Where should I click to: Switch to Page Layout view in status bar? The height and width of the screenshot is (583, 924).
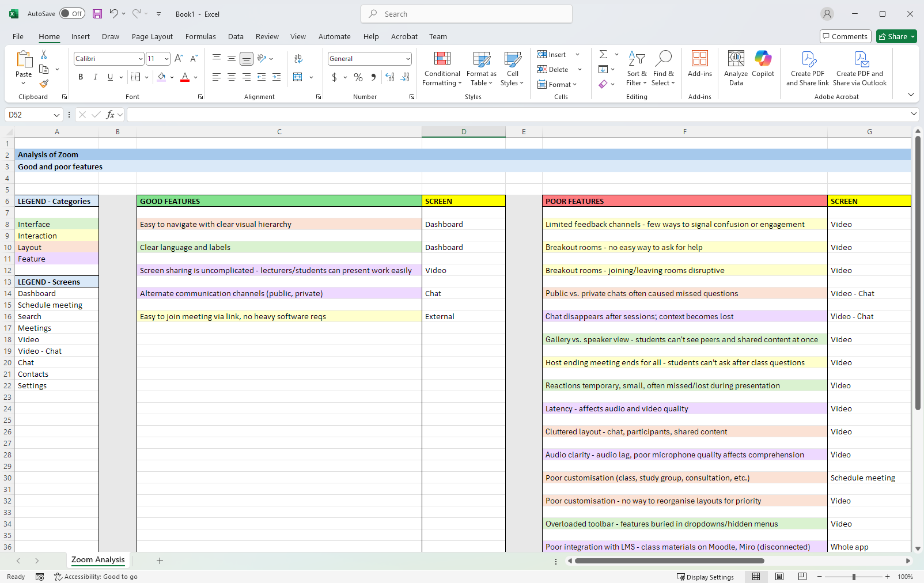click(x=779, y=577)
